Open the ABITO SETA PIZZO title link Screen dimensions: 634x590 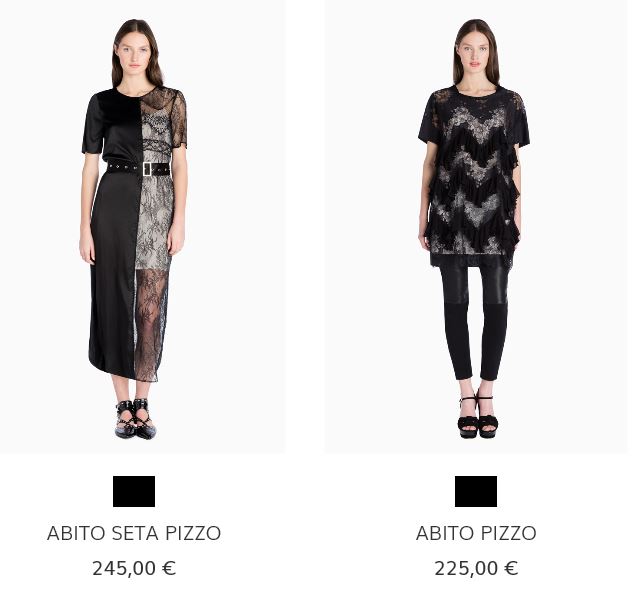tap(134, 533)
